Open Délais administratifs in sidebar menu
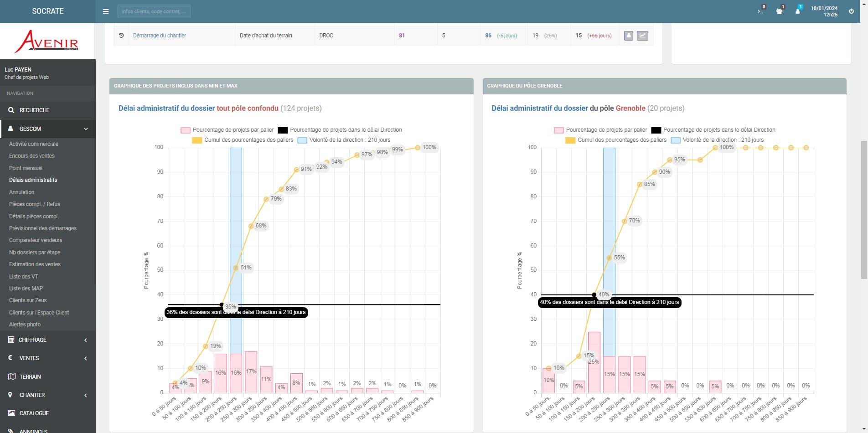 (x=33, y=180)
